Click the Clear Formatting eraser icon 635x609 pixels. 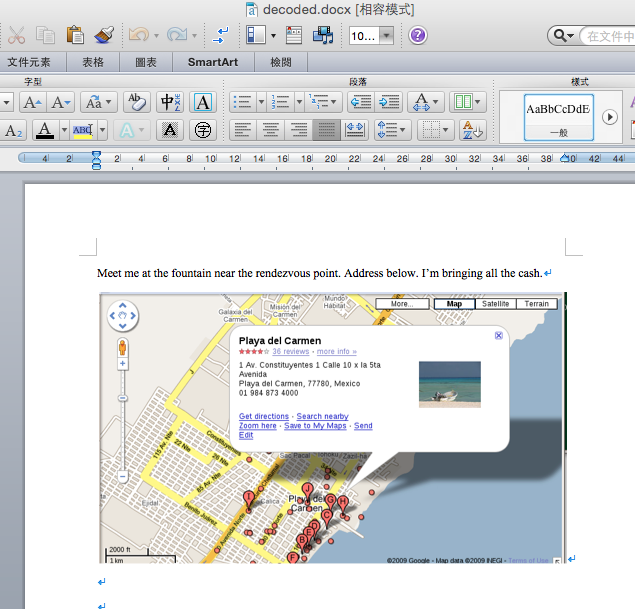click(x=137, y=102)
